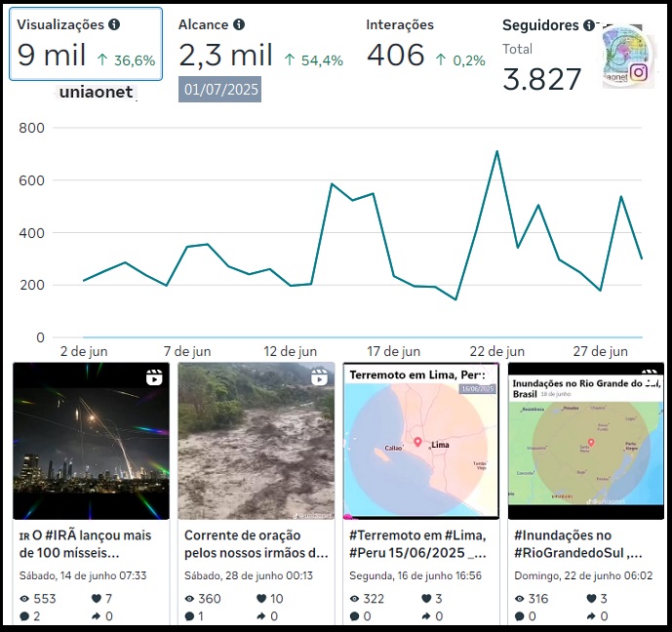
Task: Click the Reels icon on Irã missiles thumbnail
Action: pos(154,378)
